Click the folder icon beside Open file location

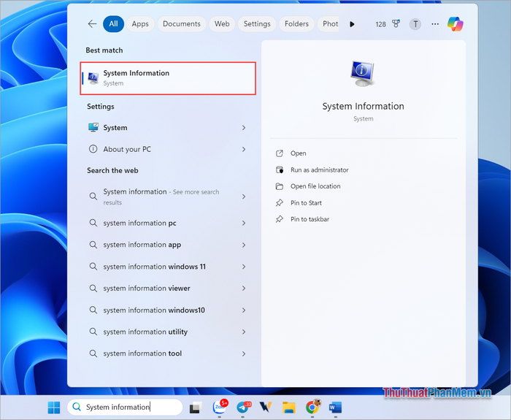[280, 186]
